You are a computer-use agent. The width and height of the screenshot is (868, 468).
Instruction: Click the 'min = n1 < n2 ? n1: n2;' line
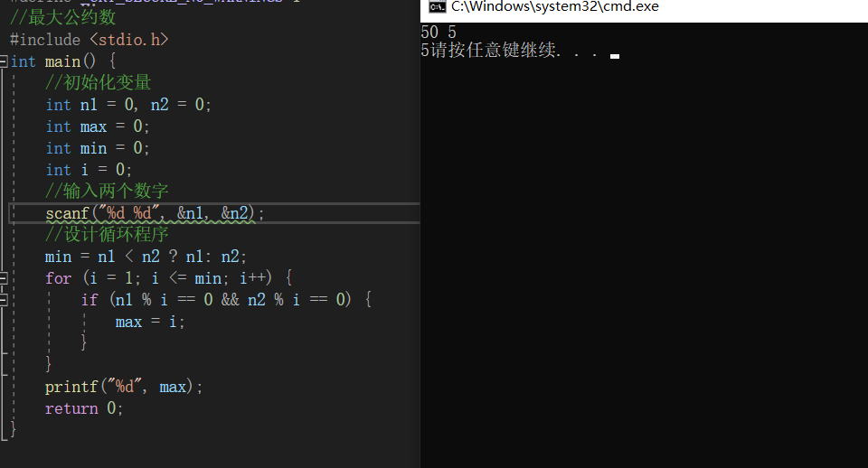pos(146,257)
